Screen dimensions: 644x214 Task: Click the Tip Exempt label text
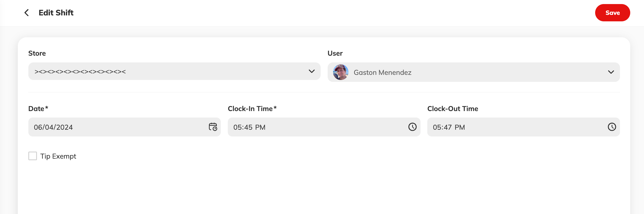click(x=58, y=156)
